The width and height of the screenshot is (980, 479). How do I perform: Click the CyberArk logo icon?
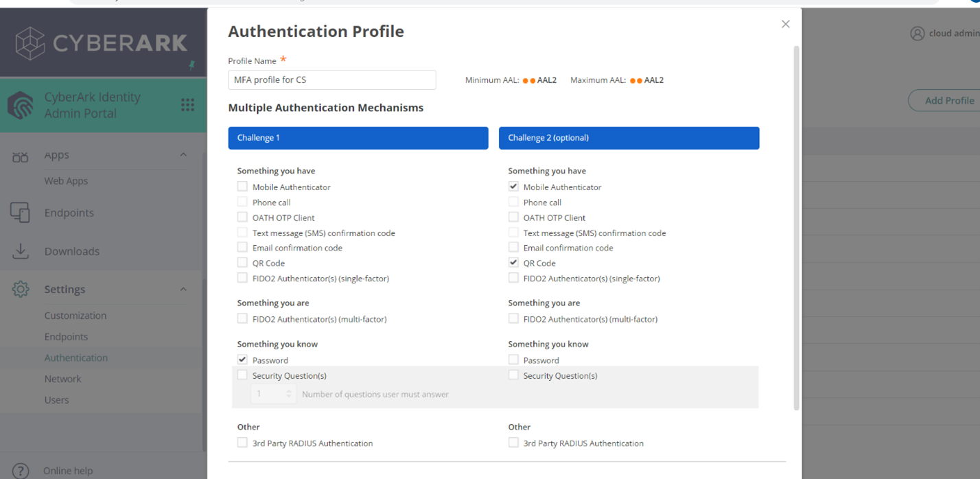tap(30, 43)
